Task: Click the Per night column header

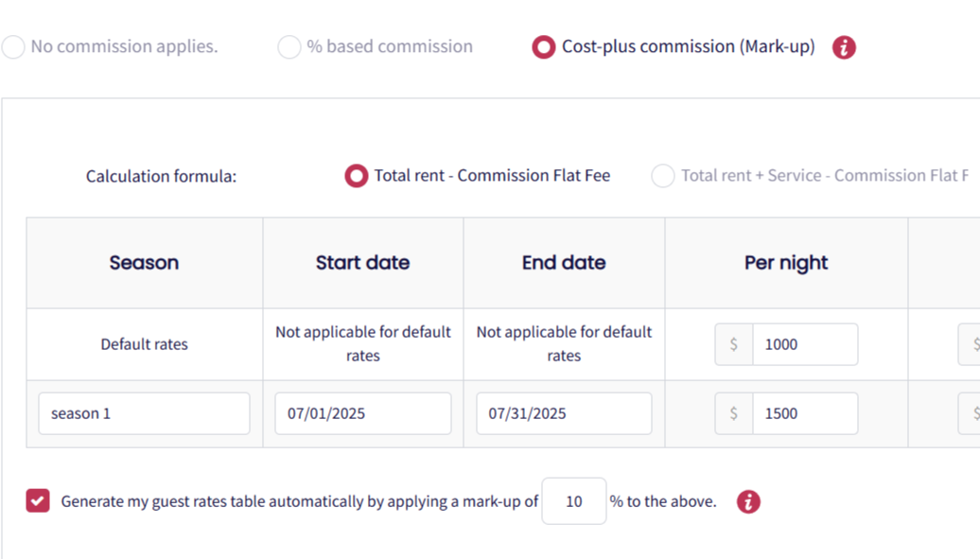Action: [786, 263]
